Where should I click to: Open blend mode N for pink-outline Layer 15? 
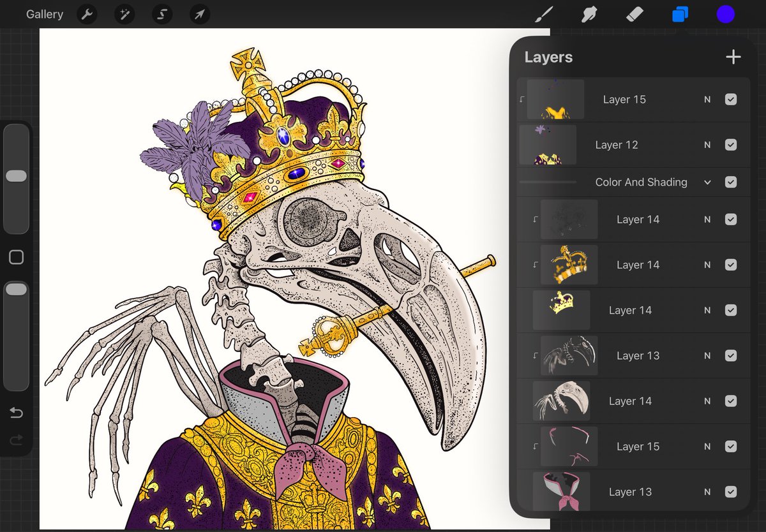(x=707, y=447)
